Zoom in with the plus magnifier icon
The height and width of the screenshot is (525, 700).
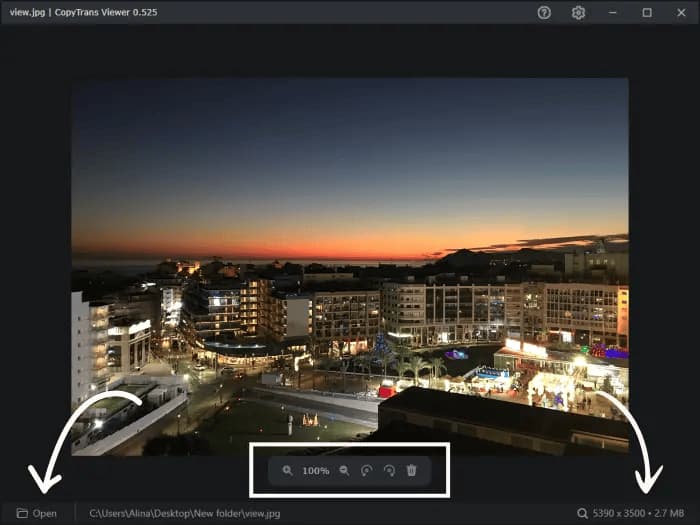[288, 471]
